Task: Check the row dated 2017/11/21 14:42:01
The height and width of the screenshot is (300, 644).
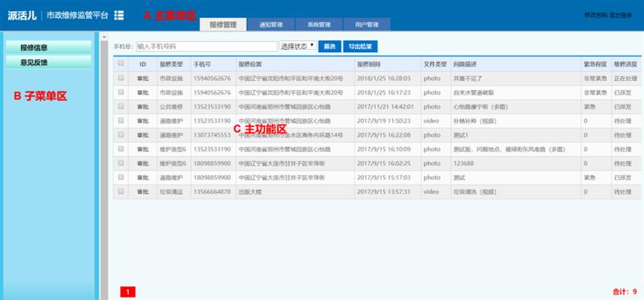Action: 121,106
